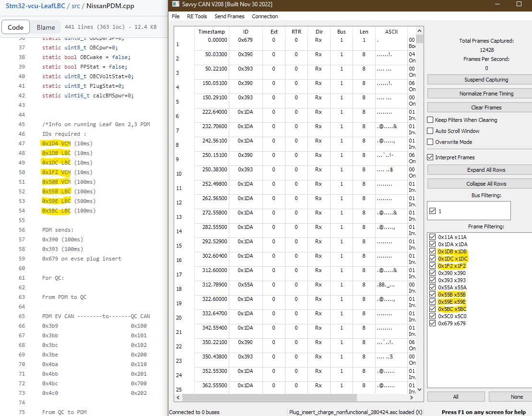This screenshot has width=532, height=416.
Task: Turn on Overwrite Mode checkbox
Action: 430,142
